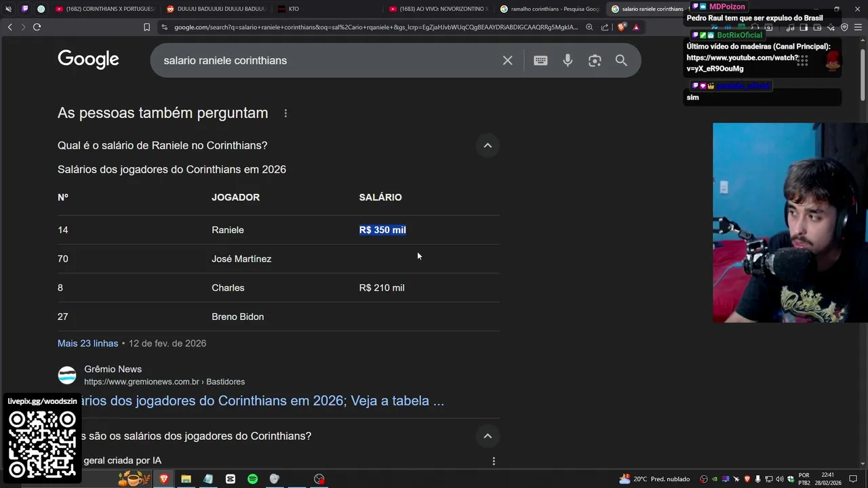Viewport: 868px width, 488px height.
Task: Open the clock showing 22:41 in the taskbar
Action: 828,479
